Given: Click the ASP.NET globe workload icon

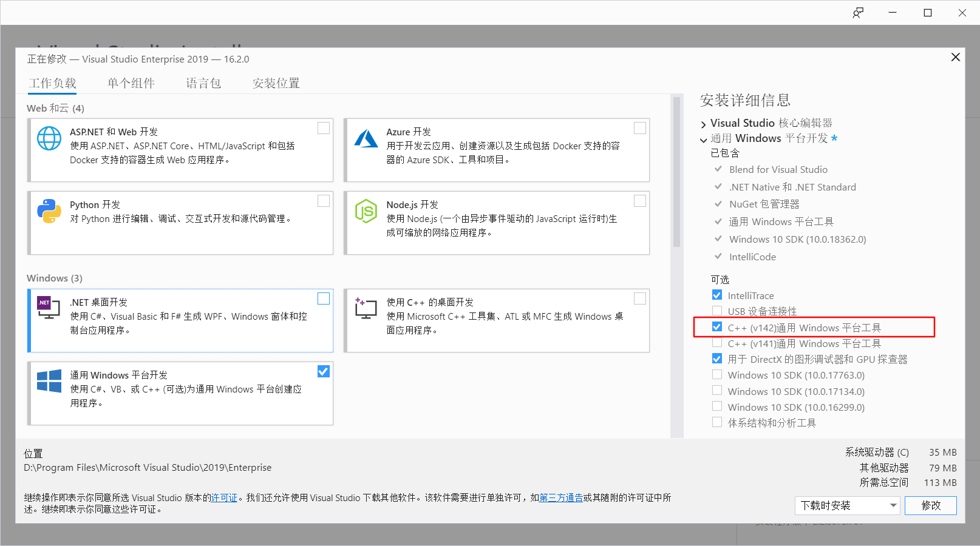Looking at the screenshot, I should click(49, 138).
